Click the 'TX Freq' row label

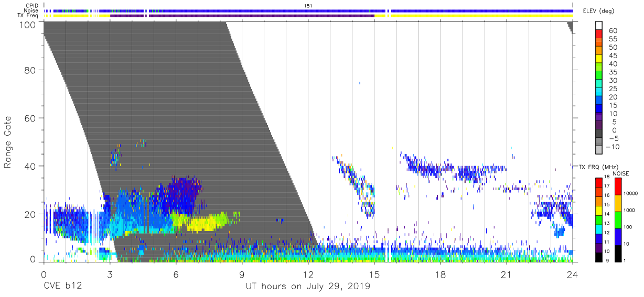(27, 15)
